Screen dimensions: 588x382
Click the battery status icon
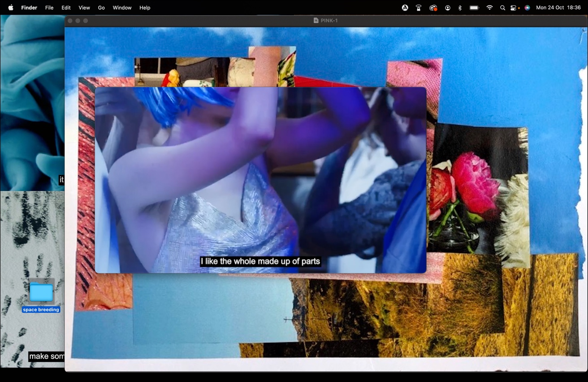tap(474, 8)
